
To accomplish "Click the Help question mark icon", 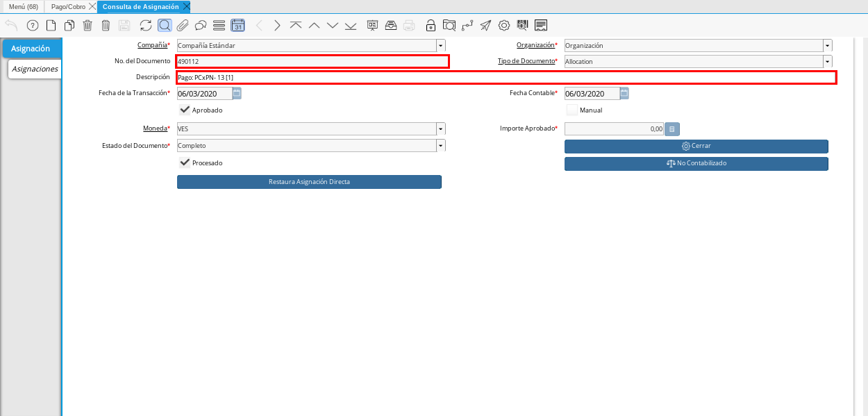I will tap(33, 26).
